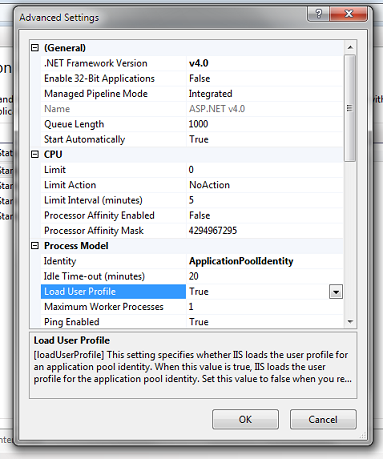Image resolution: width=383 pixels, height=459 pixels.
Task: Click True value of Start Automatically
Action: tap(199, 139)
